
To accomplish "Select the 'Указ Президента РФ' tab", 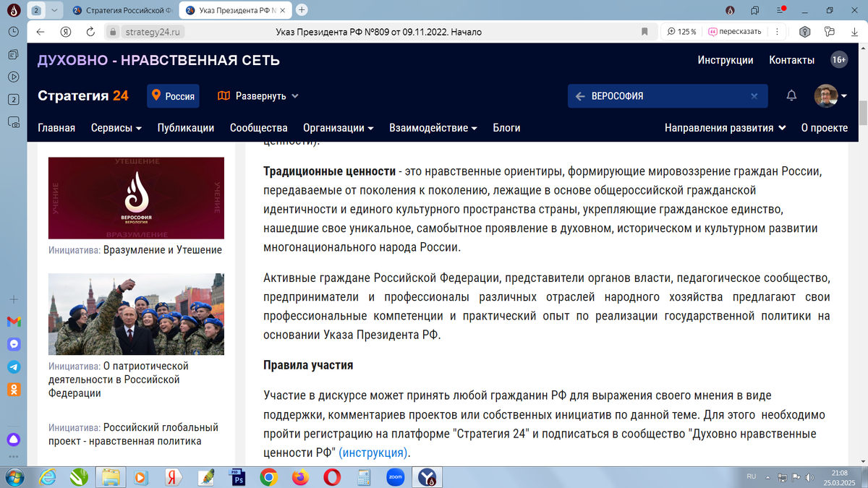I will click(x=235, y=10).
